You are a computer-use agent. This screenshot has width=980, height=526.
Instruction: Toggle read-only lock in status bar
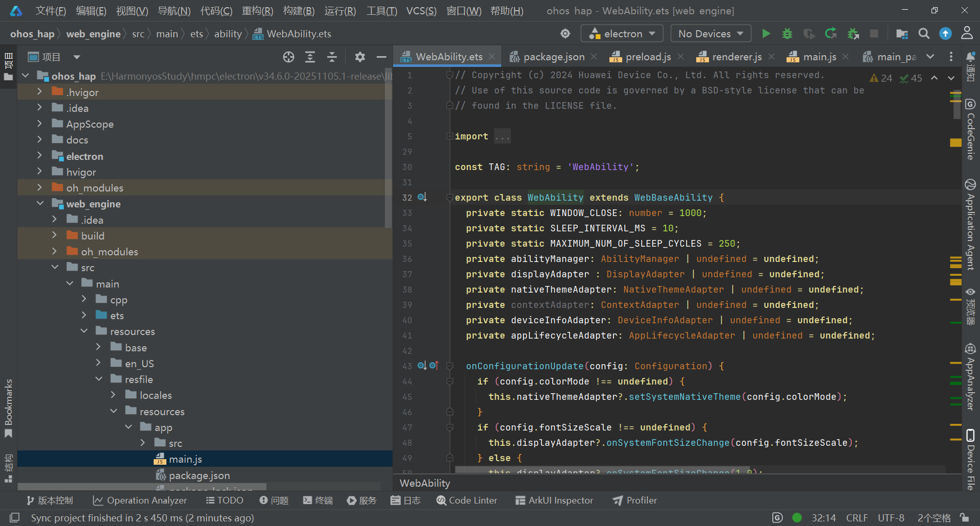point(964,517)
